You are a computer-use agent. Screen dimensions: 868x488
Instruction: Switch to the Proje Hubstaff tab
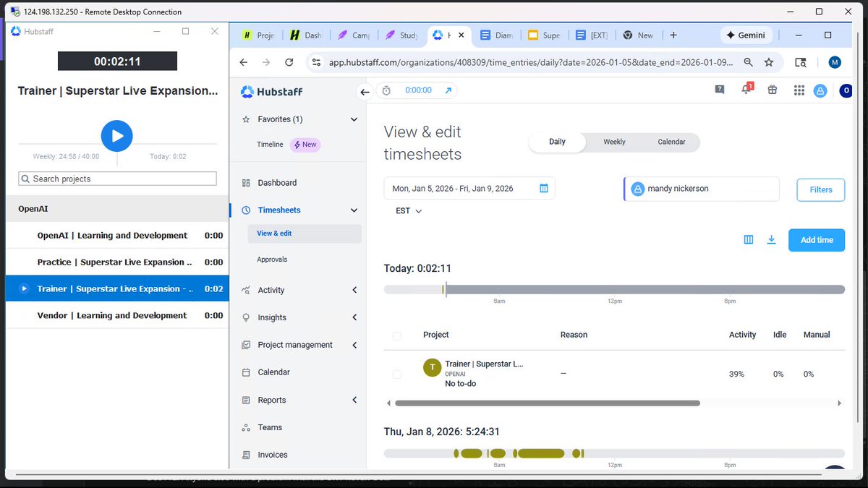click(258, 35)
